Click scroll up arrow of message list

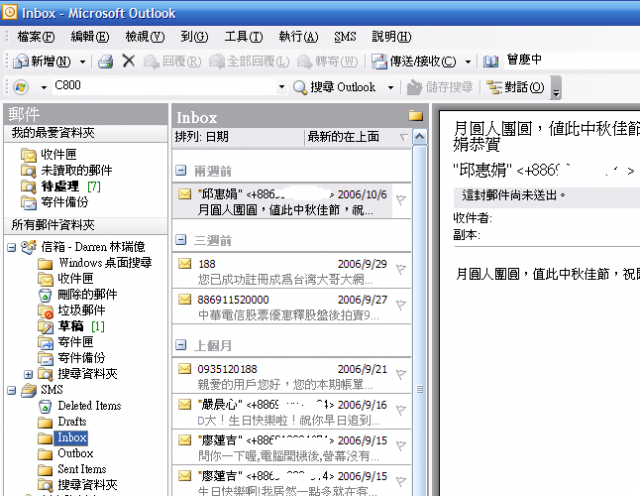pyautogui.click(x=420, y=137)
